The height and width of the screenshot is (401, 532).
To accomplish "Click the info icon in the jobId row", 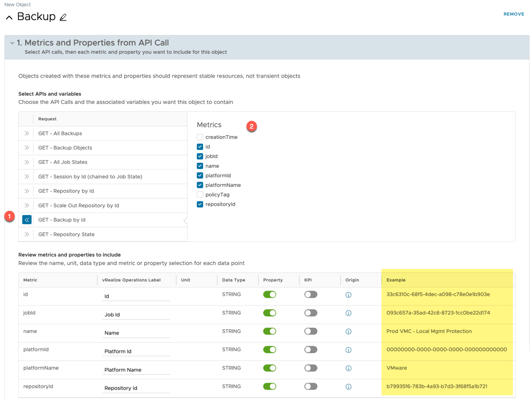I will (x=348, y=313).
